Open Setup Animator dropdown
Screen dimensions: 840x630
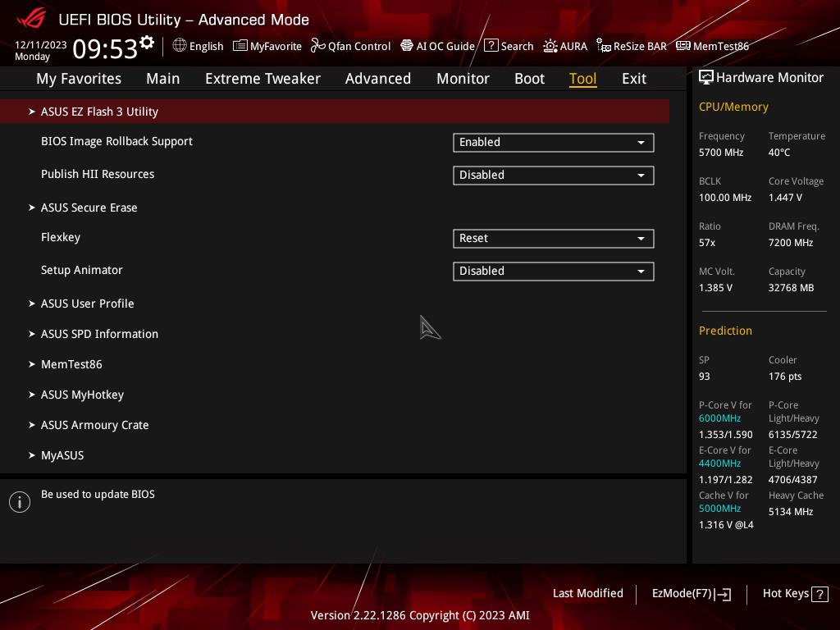pyautogui.click(x=553, y=271)
